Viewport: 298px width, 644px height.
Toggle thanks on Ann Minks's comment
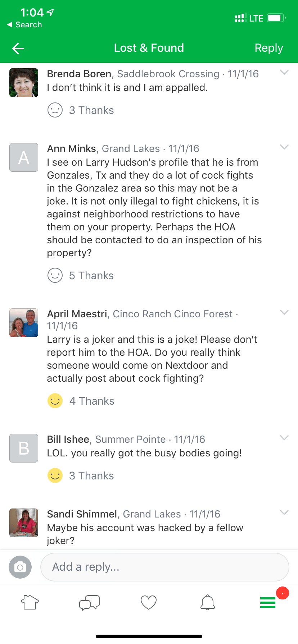(x=55, y=276)
